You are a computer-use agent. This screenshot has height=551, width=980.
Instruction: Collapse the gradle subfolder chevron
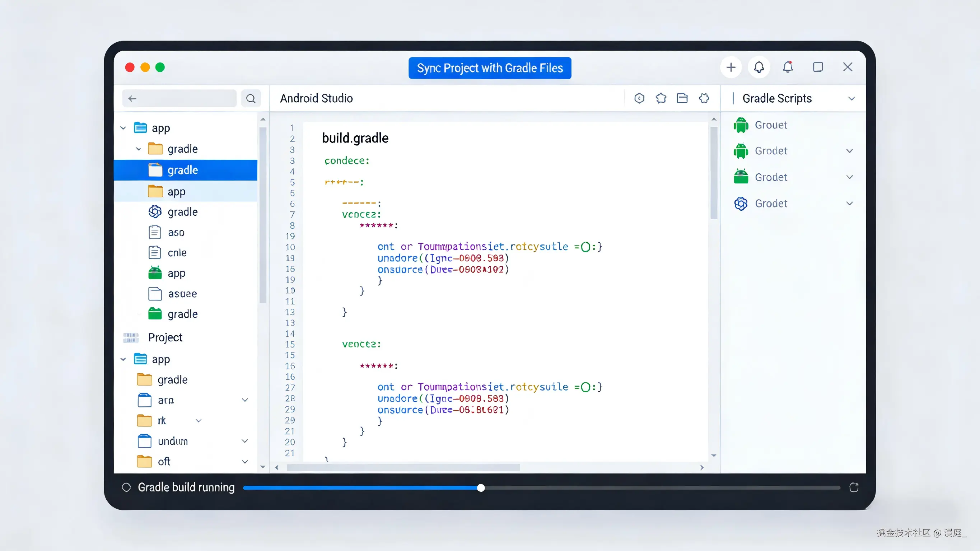(139, 149)
